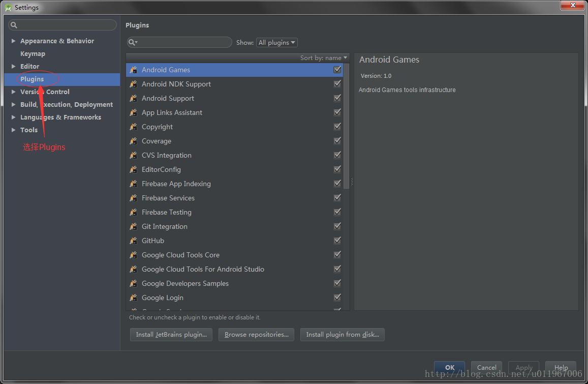Open the Show All plugins dropdown
This screenshot has height=384, width=588.
(277, 42)
